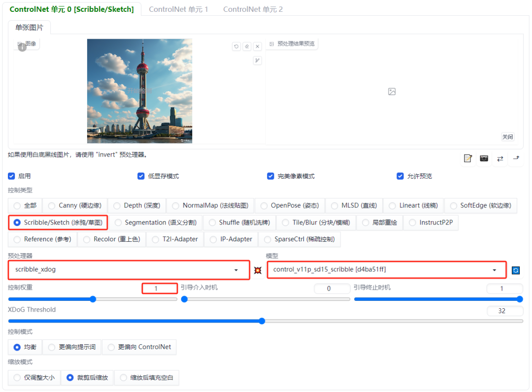Toggle the 低显存模式 checkbox
532x392 pixels.
[141, 176]
